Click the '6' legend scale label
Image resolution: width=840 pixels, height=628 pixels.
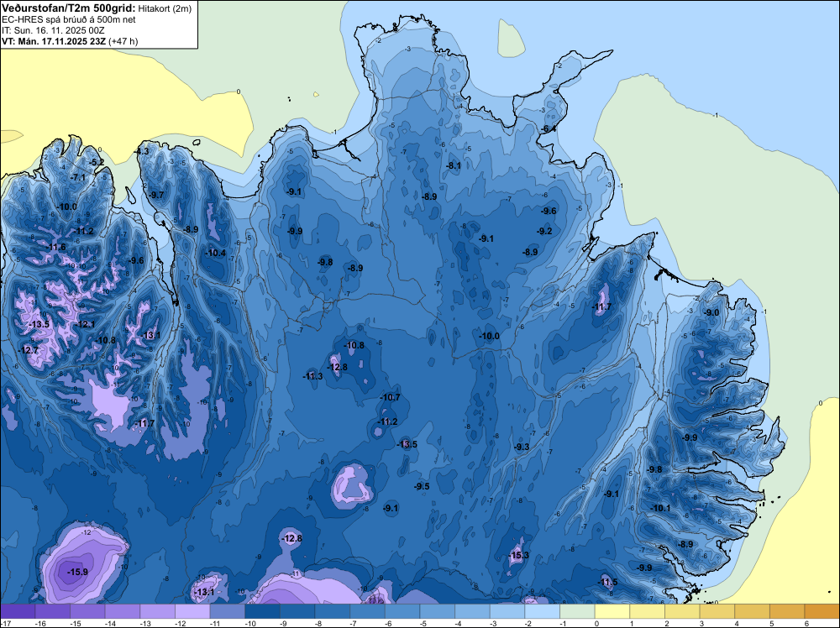point(806,623)
